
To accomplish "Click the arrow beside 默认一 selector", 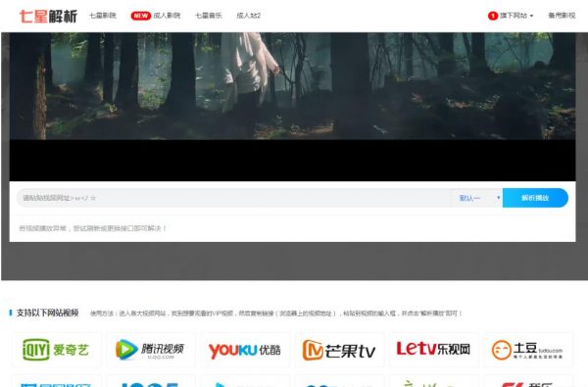I will [x=499, y=198].
